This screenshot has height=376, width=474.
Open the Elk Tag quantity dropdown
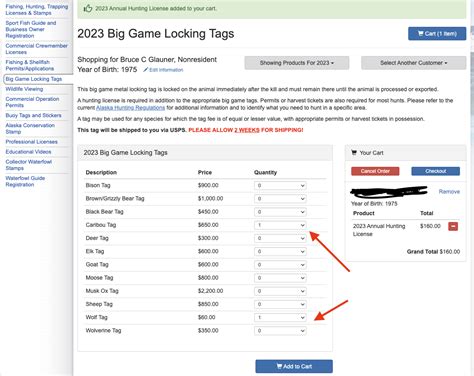point(280,252)
